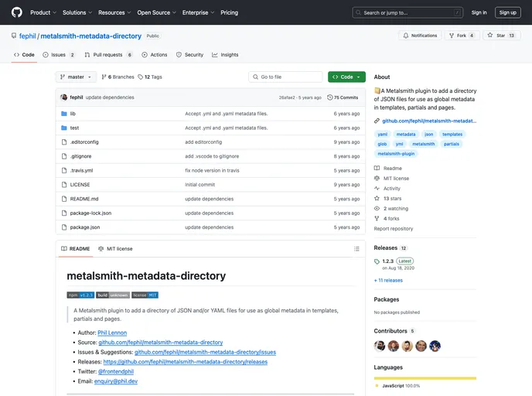This screenshot has width=532, height=396.
Task: Open the LICENSE file
Action: tap(80, 185)
